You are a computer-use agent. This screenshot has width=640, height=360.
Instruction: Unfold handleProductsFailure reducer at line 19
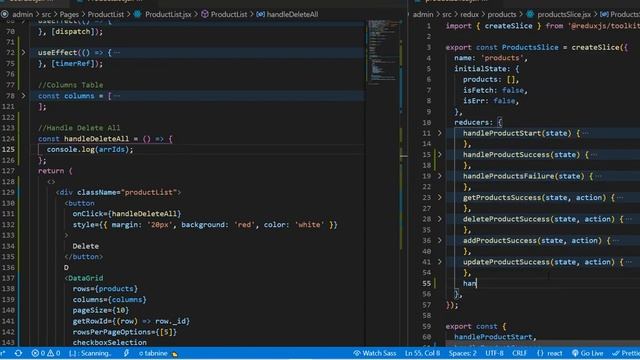(440, 176)
